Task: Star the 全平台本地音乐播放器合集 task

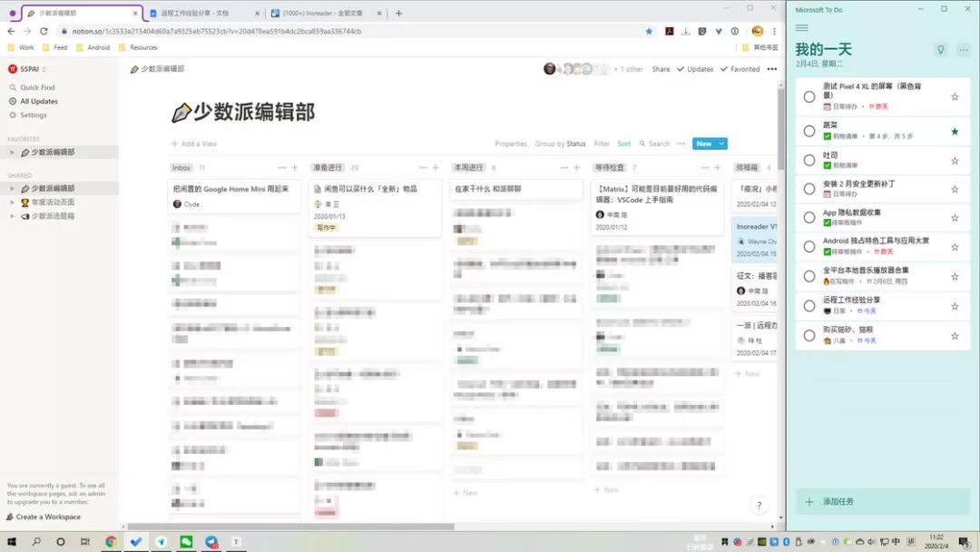Action: 955,276
